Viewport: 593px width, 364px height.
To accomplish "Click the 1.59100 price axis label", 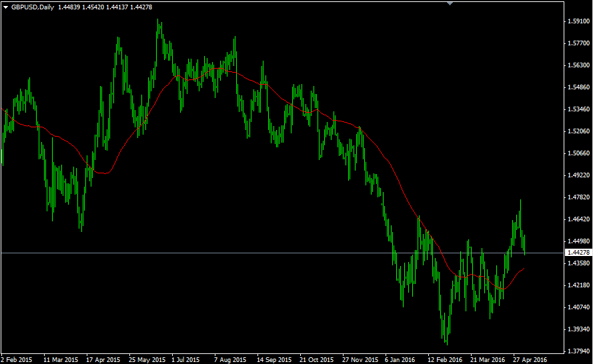I will point(578,21).
